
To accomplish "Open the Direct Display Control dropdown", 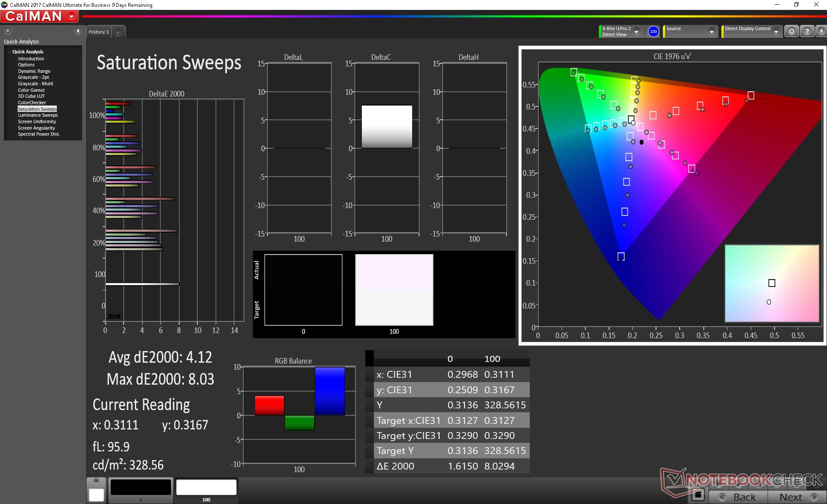I will pos(776,31).
